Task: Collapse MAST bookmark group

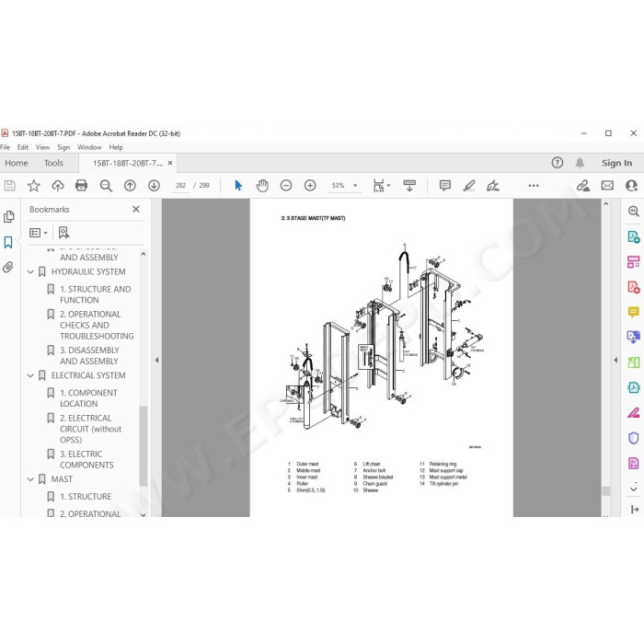Action: pyautogui.click(x=30, y=479)
